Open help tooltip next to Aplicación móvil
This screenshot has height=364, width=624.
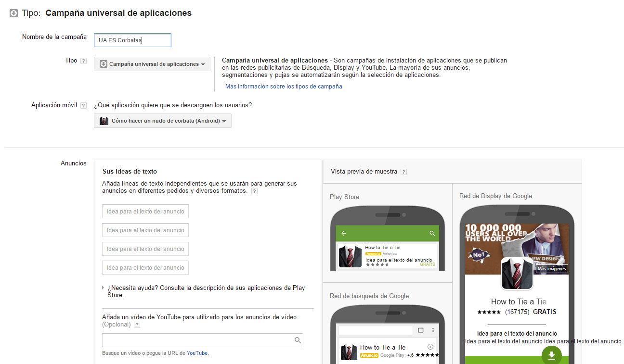(83, 105)
